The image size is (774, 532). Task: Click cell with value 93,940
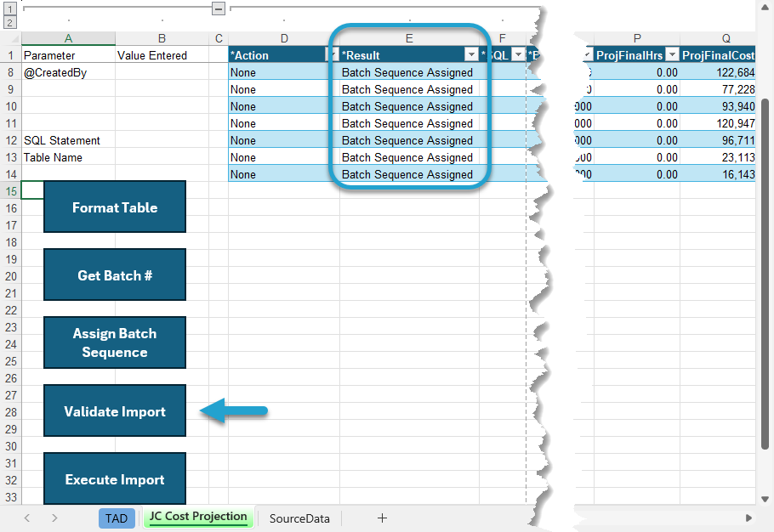pyautogui.click(x=718, y=106)
